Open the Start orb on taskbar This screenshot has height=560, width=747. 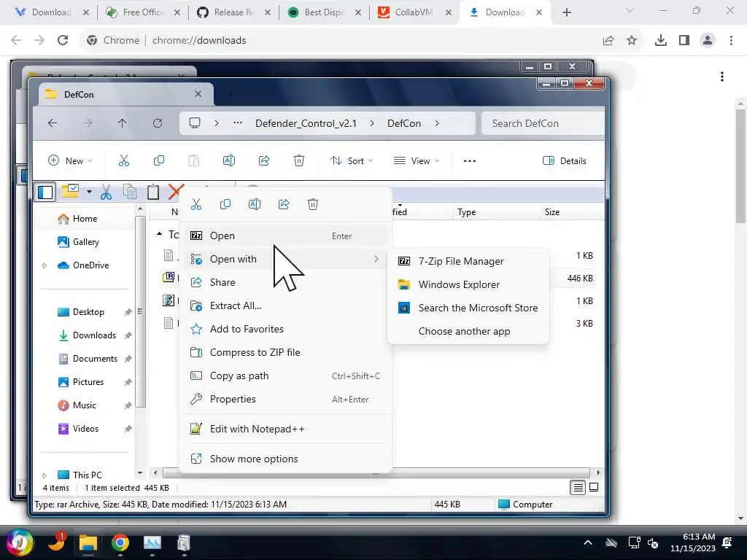[19, 542]
